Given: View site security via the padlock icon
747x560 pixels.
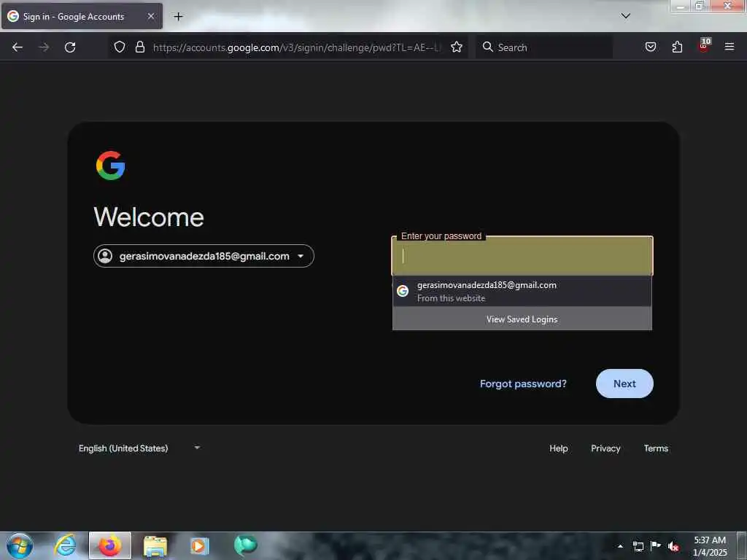Looking at the screenshot, I should click(x=140, y=47).
